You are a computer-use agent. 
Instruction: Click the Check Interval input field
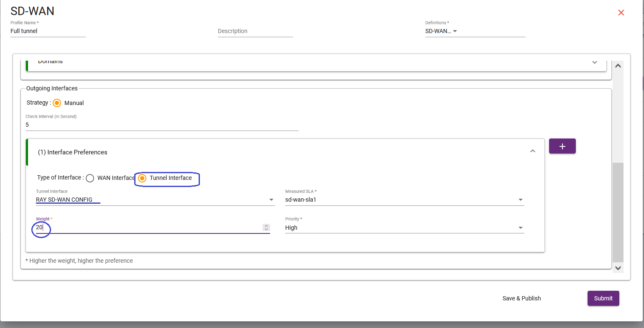point(162,125)
